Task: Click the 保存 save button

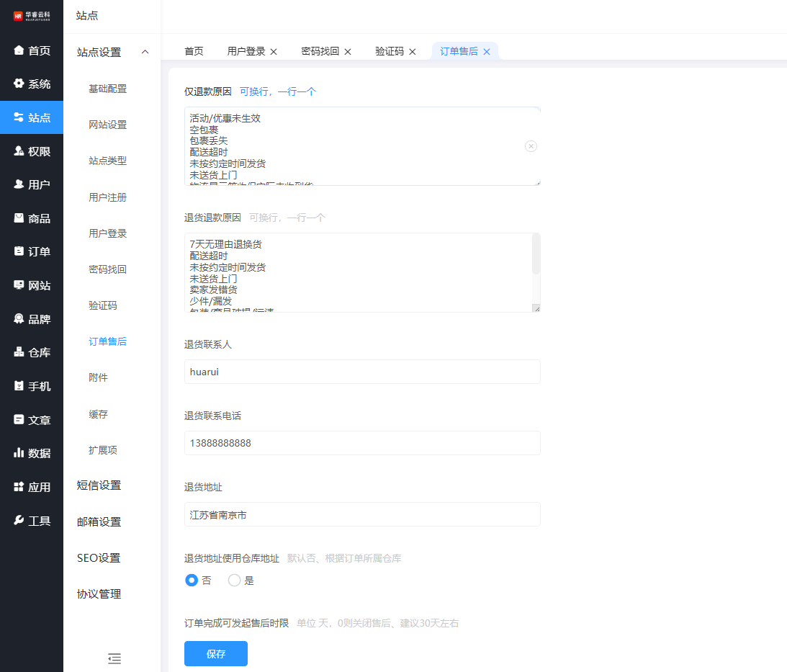Action: [216, 653]
